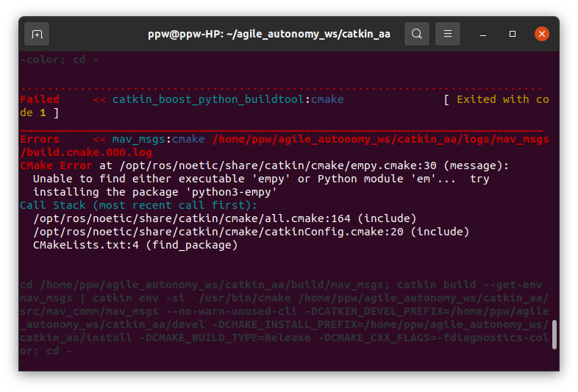The width and height of the screenshot is (578, 392).
Task: Minimize the terminal window
Action: pos(483,34)
